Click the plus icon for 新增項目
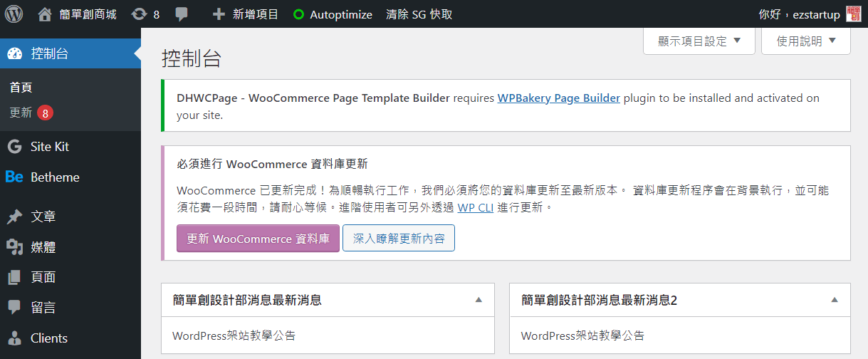 (x=219, y=14)
